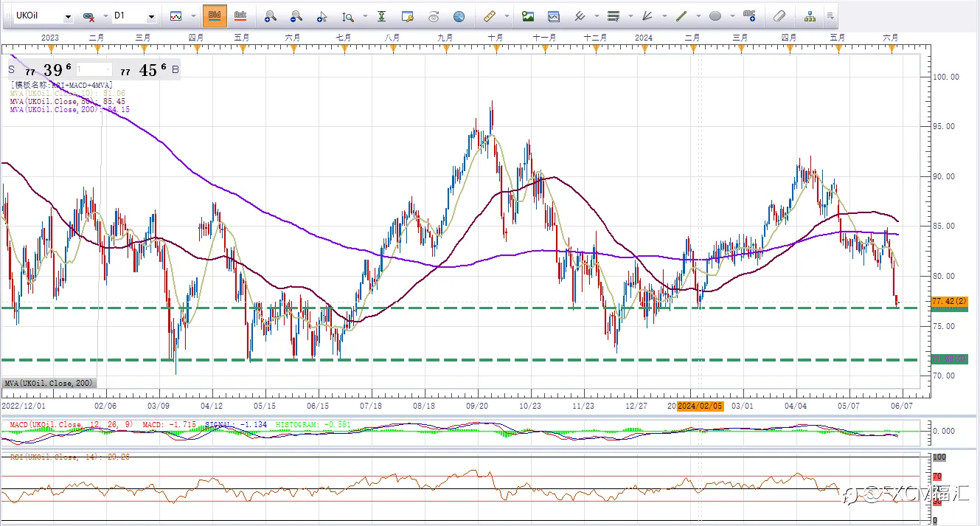
Task: Click the 100.00 price axis label
Action: click(x=945, y=77)
